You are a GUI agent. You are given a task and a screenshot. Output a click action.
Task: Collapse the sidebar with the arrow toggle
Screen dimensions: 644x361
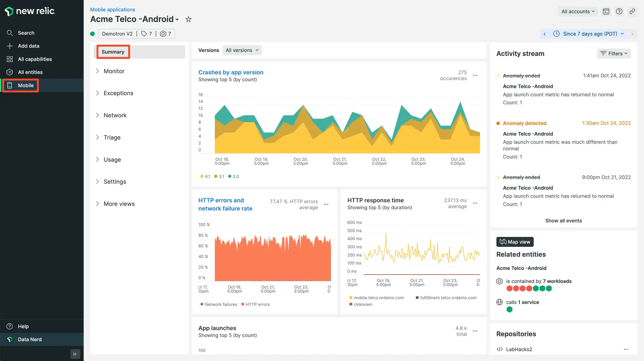pos(75,354)
